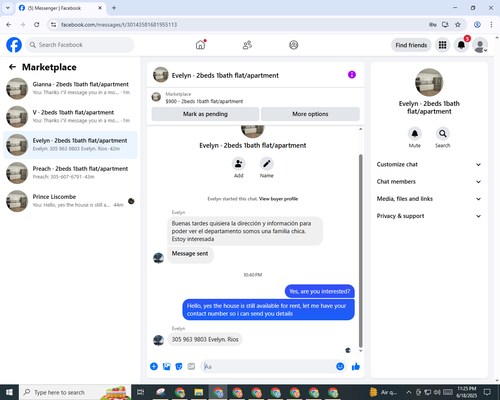This screenshot has height=400, width=500.
Task: Click the chat vertical scrollbar
Action: [x=360, y=250]
